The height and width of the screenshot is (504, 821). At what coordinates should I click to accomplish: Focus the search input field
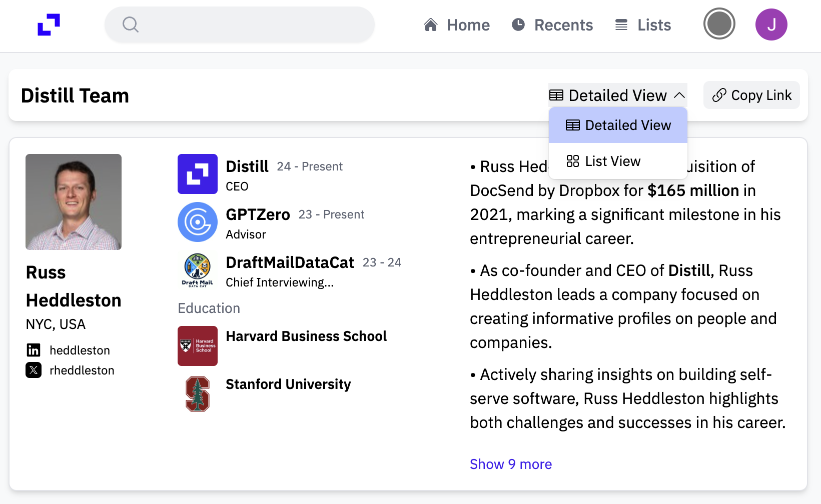240,24
